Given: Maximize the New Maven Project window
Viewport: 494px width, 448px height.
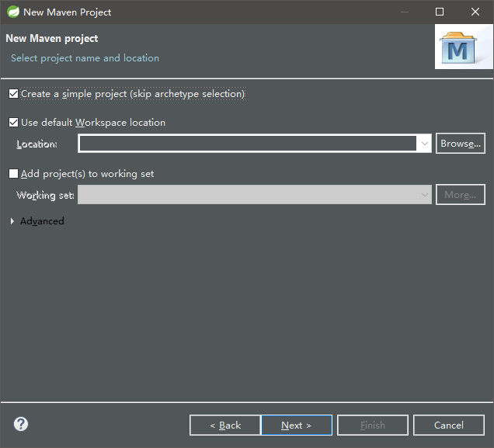Looking at the screenshot, I should click(440, 12).
